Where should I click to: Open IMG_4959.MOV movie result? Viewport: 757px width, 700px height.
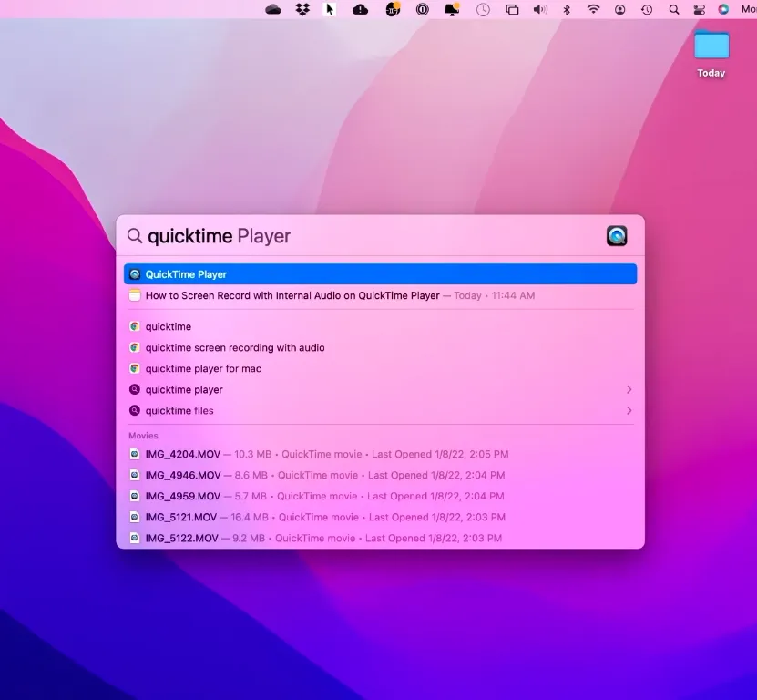tap(381, 496)
